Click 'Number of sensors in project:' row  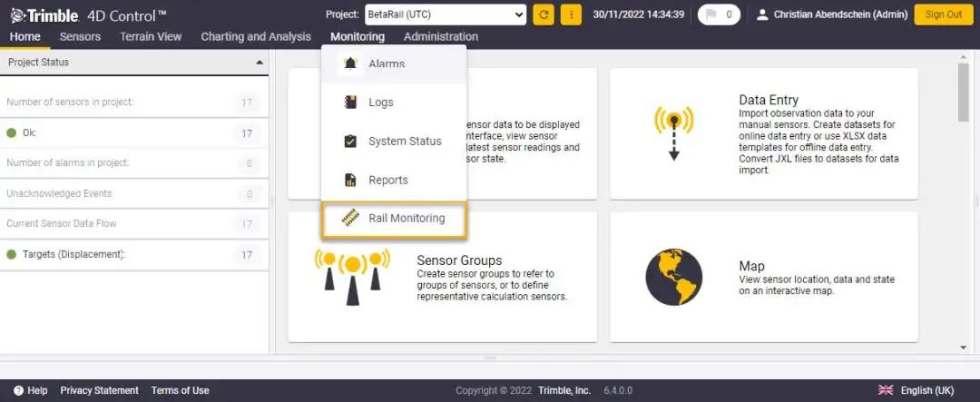click(134, 103)
